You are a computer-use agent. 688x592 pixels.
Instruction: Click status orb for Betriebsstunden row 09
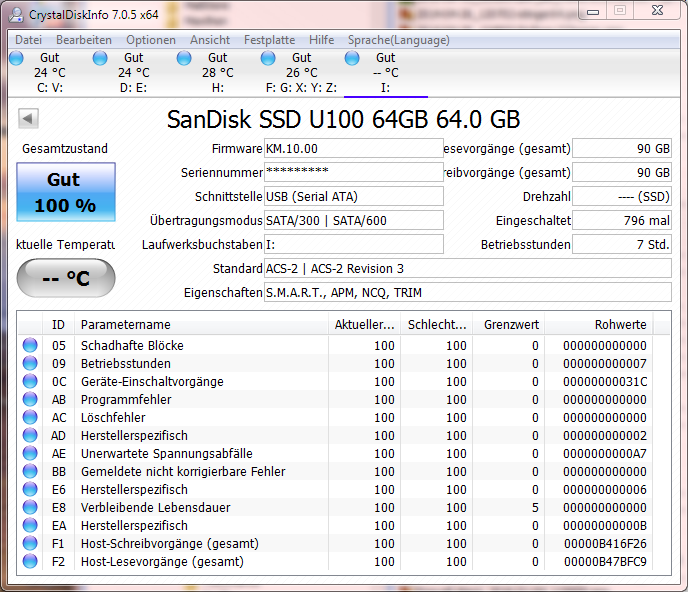coord(30,363)
